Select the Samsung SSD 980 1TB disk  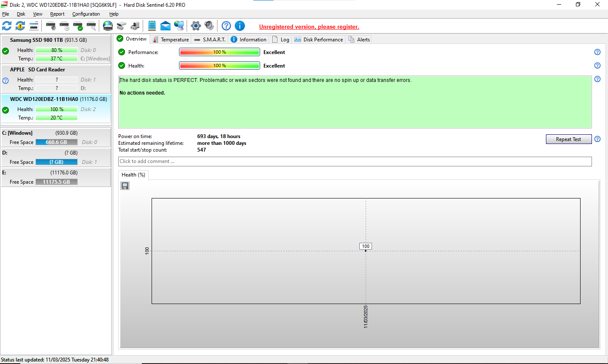(x=56, y=49)
